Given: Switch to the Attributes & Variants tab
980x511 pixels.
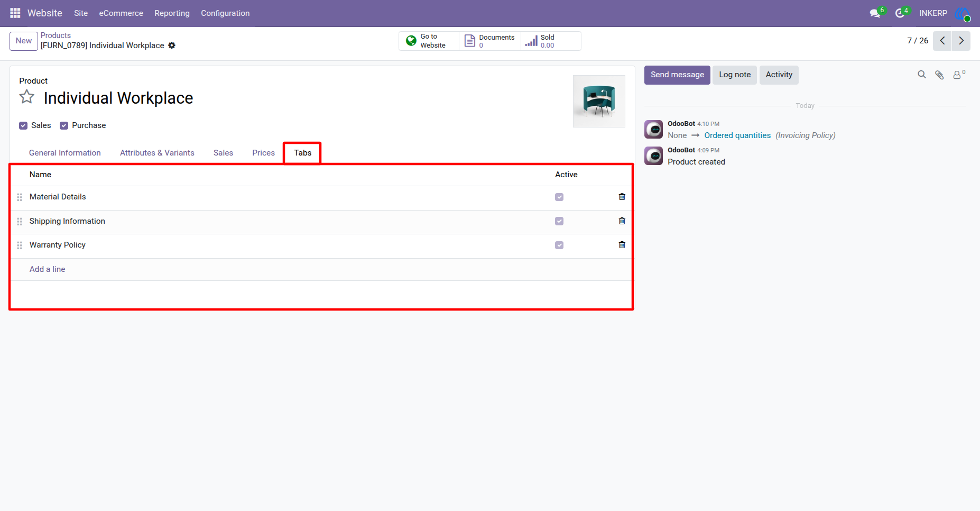Looking at the screenshot, I should pyautogui.click(x=157, y=153).
